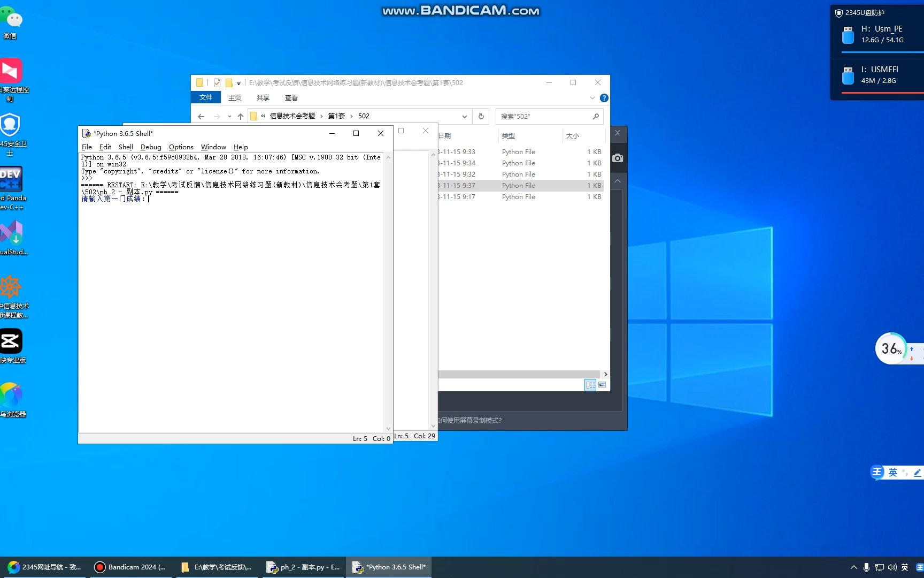Viewport: 924px width, 578px height.
Task: Open the 文件 tab in File Explorer
Action: point(206,97)
